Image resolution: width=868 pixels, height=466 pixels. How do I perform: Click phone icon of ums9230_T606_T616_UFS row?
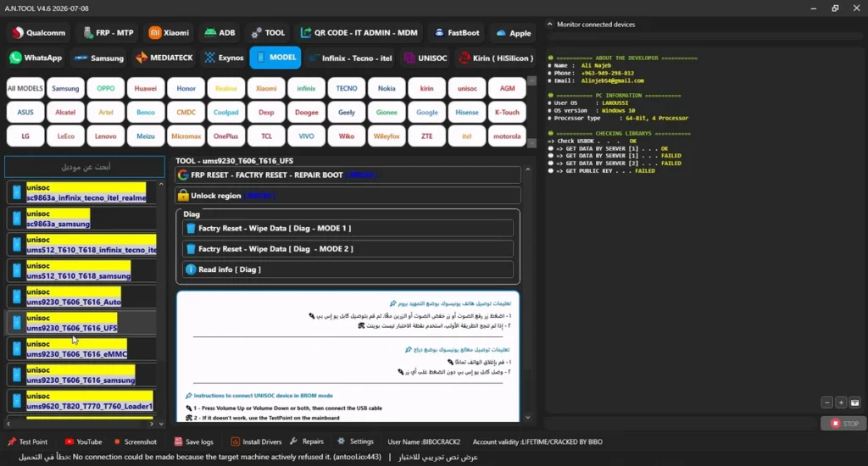[17, 323]
